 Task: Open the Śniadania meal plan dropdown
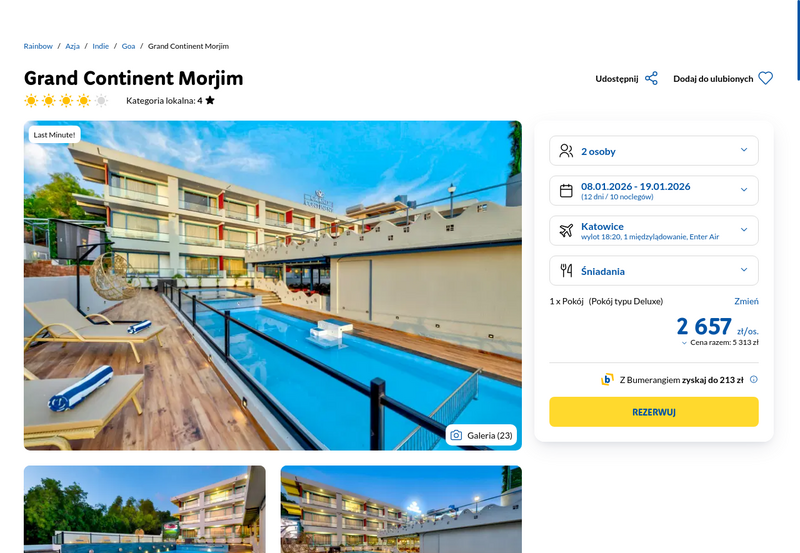click(x=654, y=270)
